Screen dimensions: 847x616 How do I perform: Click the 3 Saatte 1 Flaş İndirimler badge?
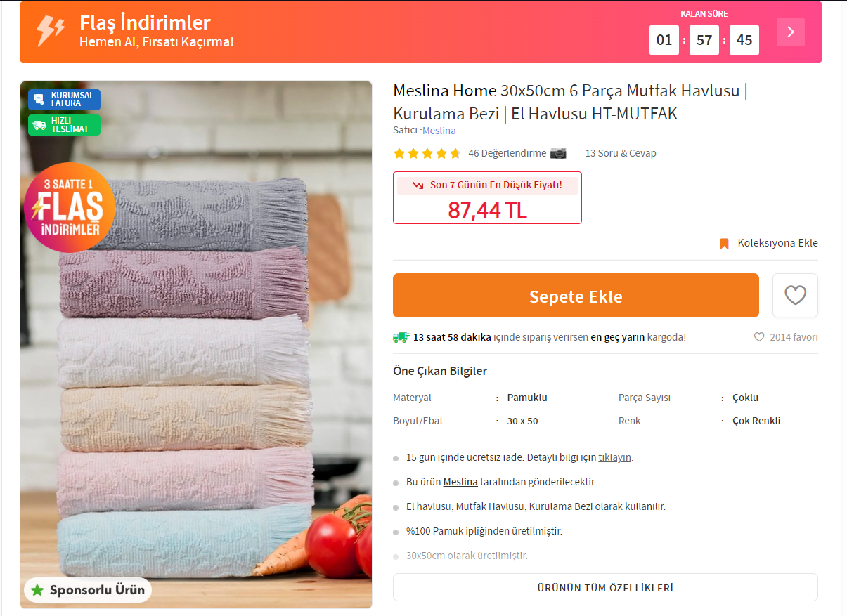point(68,207)
